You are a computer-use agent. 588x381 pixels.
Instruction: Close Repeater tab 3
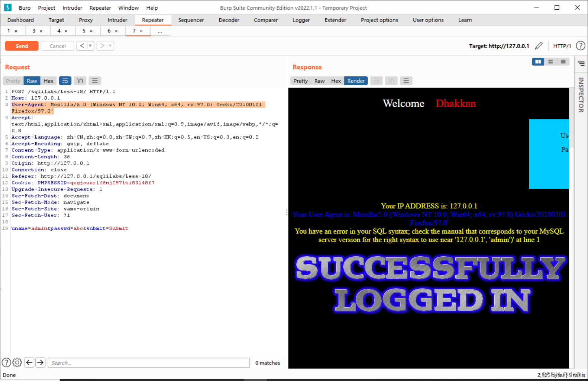click(41, 31)
